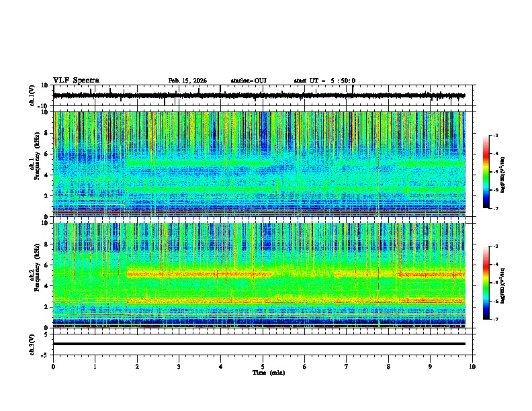The height and width of the screenshot is (411, 532).
Task: Click the "-3" label on ch.2 colorbar
Action: [x=495, y=246]
